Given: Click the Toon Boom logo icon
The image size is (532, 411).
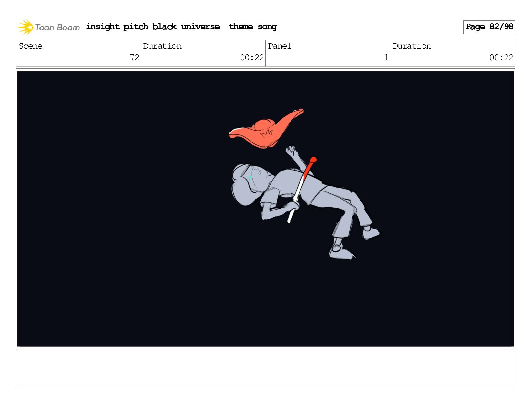Looking at the screenshot, I should 25,27.
